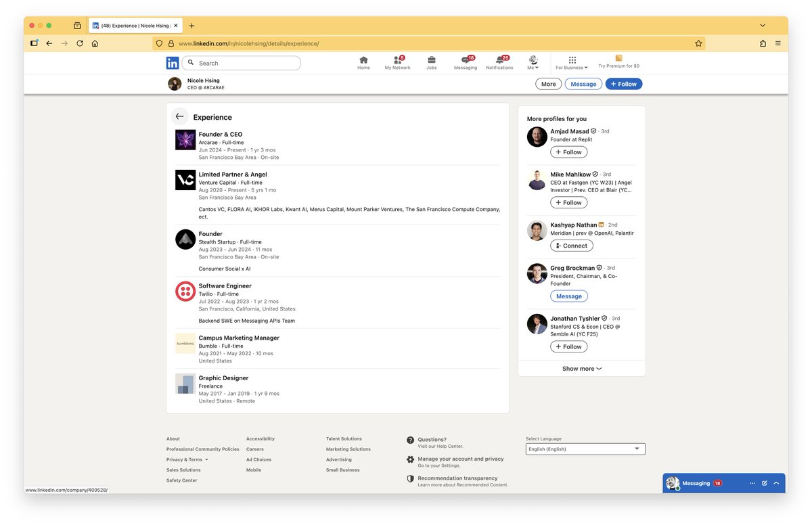Open Greg Brockman's profile picture
This screenshot has height=525, width=812.
(x=537, y=273)
